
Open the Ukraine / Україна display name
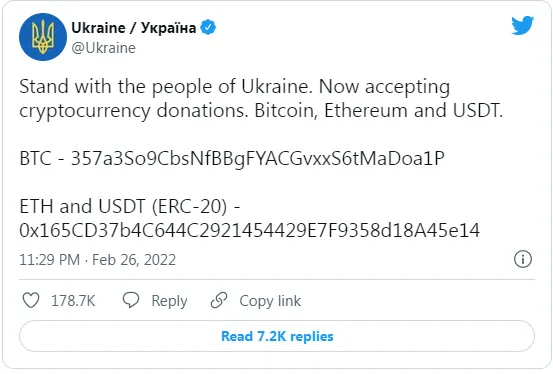pyautogui.click(x=133, y=28)
